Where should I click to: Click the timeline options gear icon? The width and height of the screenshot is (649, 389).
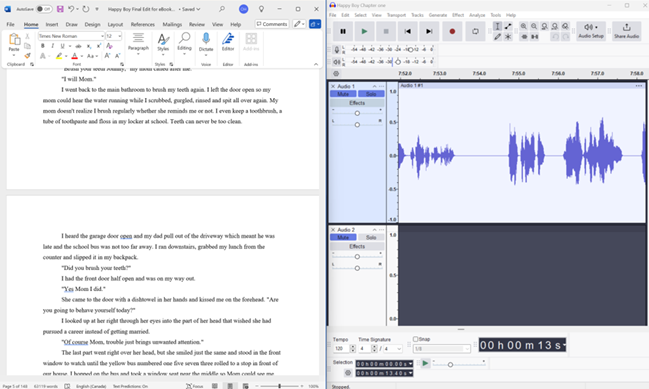[x=336, y=73]
